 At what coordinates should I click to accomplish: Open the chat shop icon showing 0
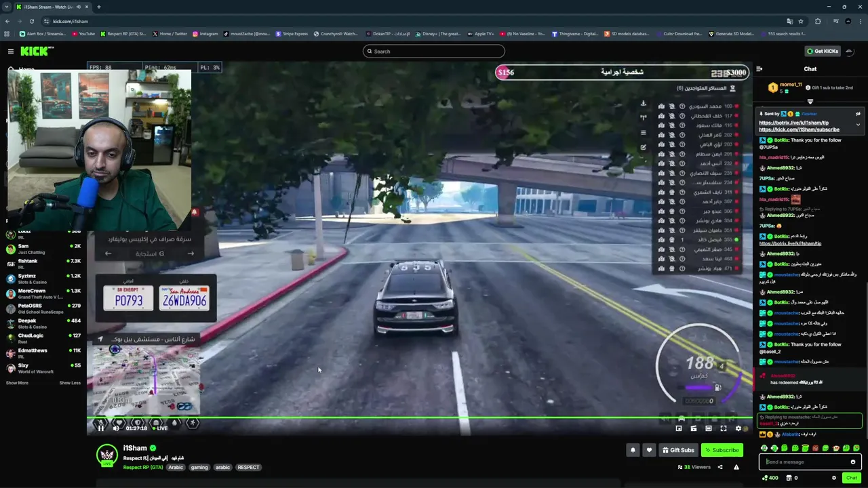[792, 478]
